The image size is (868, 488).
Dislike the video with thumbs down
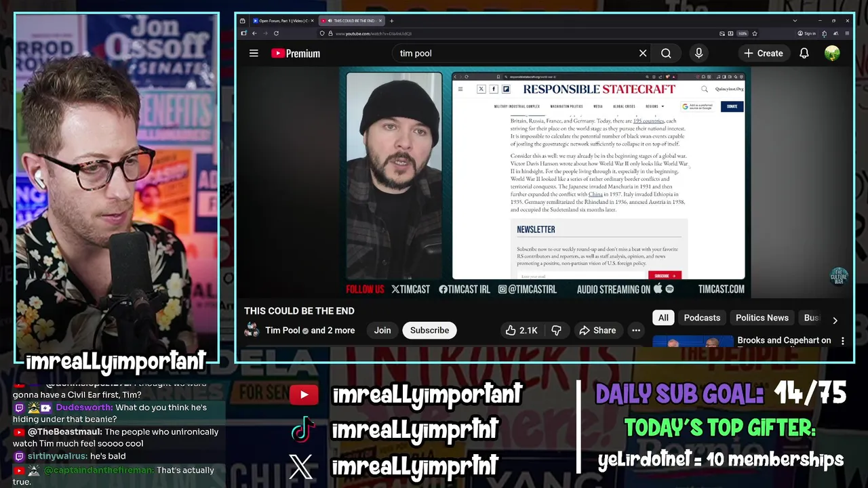pyautogui.click(x=556, y=330)
